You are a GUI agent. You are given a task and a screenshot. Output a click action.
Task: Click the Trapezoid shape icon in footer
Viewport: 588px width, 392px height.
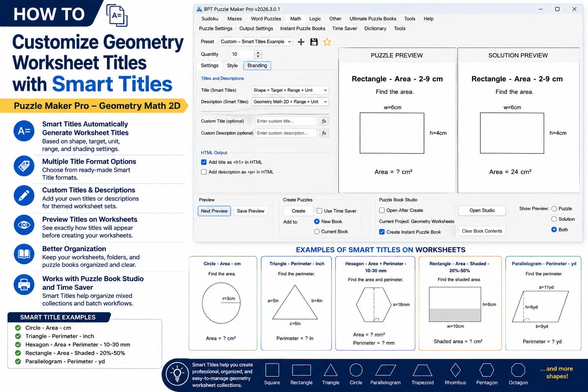[x=423, y=370]
